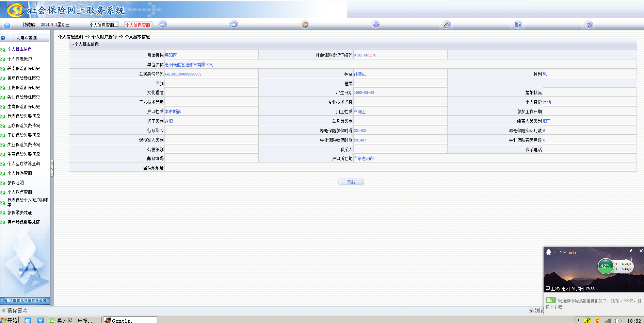Screen dimensions: 644x323
Task: Open 个人养老帐户 in sidebar
Action: (x=20, y=59)
